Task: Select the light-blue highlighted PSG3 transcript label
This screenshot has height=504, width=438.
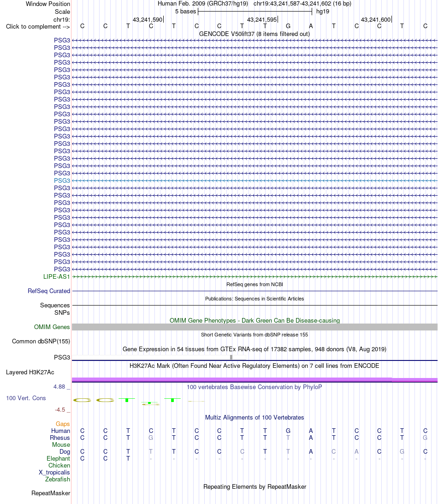Action: [62, 180]
